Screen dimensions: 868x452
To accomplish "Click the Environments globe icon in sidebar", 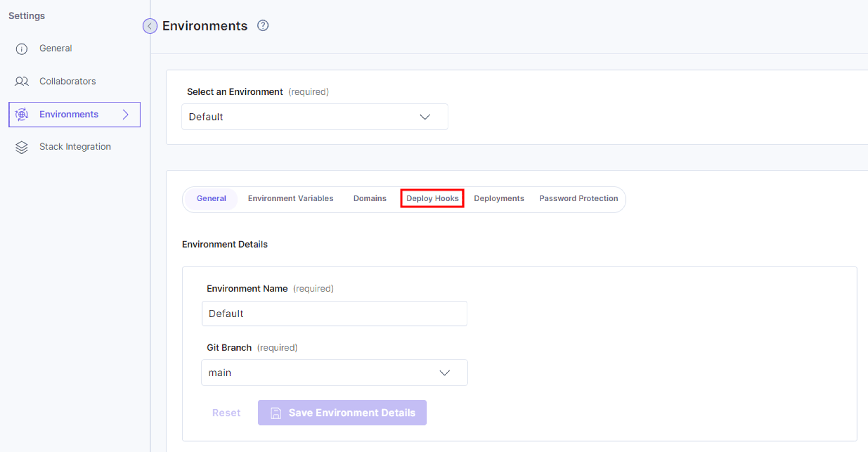I will point(21,114).
